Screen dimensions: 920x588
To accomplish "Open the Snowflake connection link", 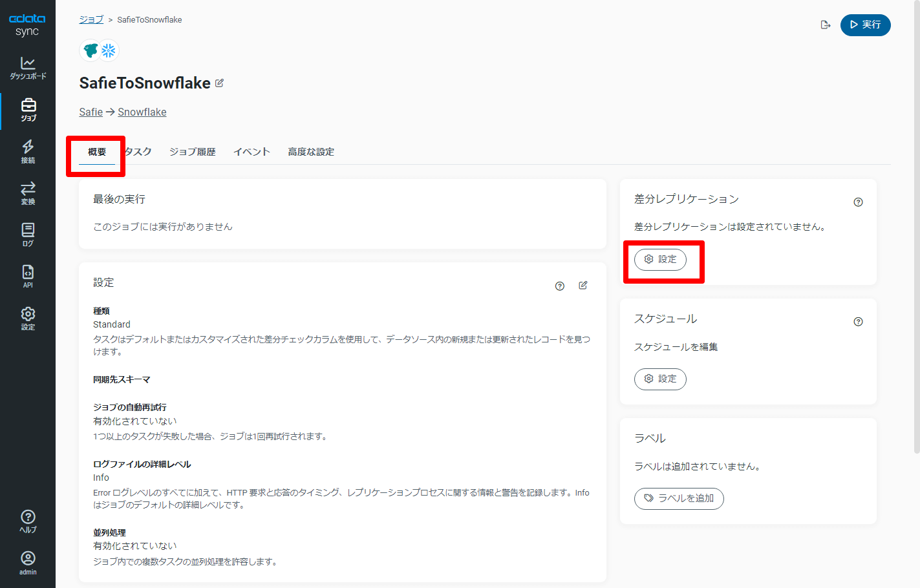I will coord(142,112).
